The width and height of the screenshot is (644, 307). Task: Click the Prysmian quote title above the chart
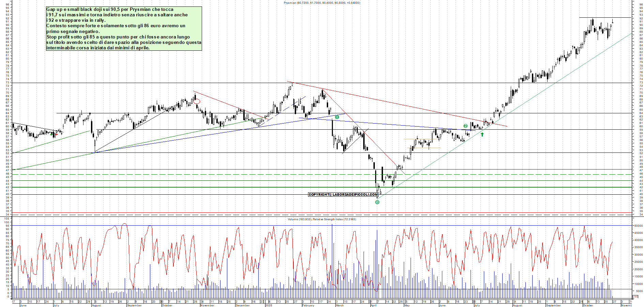(321, 2)
